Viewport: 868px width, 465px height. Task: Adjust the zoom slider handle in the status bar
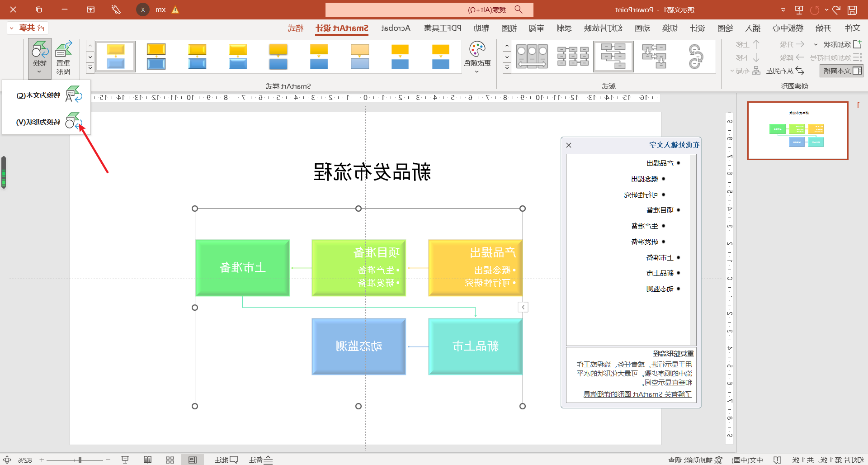[80, 460]
